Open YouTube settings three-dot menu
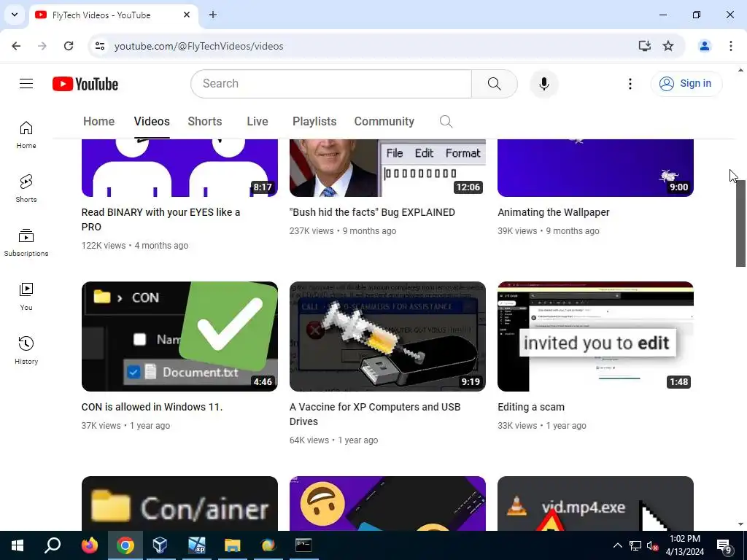 click(630, 84)
